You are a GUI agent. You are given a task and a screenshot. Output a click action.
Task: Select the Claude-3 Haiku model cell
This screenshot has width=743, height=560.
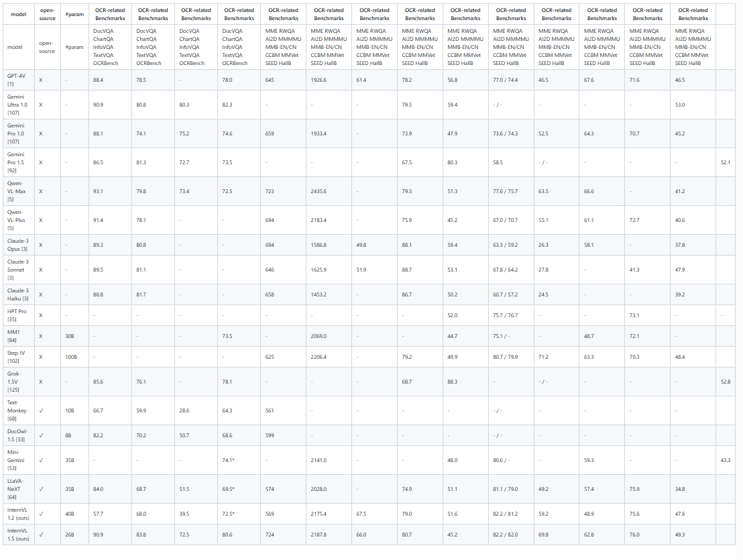pyautogui.click(x=19, y=294)
